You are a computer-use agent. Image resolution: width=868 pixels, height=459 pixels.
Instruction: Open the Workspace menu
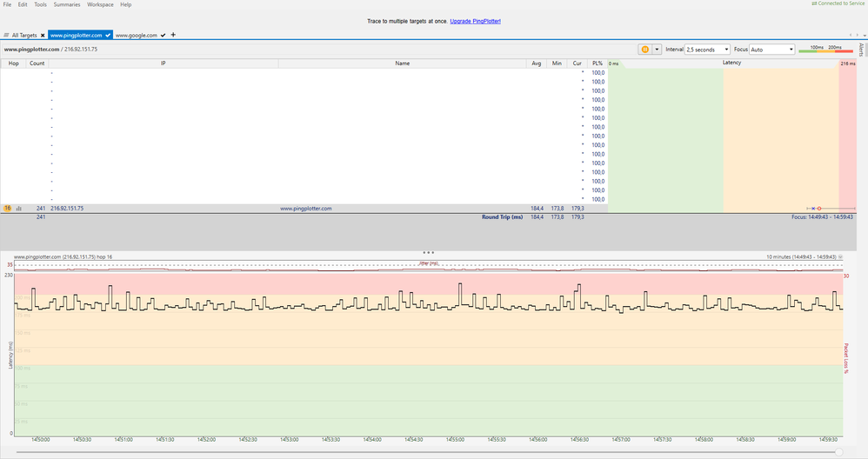pos(100,4)
